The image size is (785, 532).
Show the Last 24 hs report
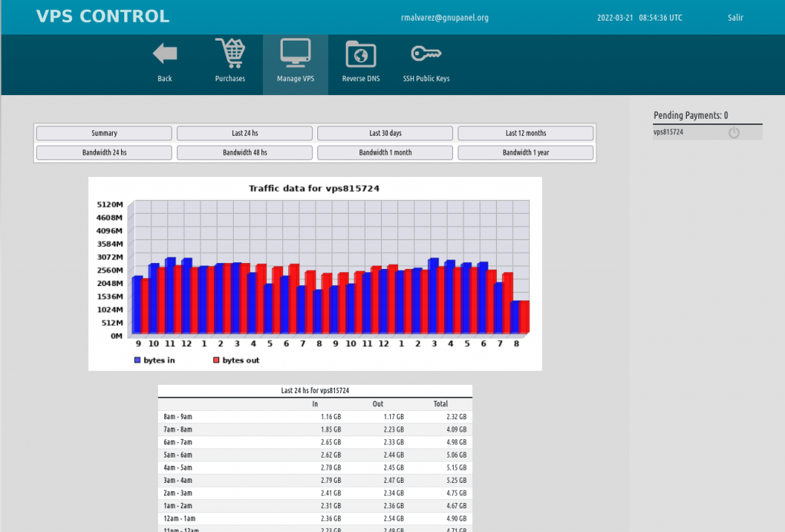click(x=245, y=133)
